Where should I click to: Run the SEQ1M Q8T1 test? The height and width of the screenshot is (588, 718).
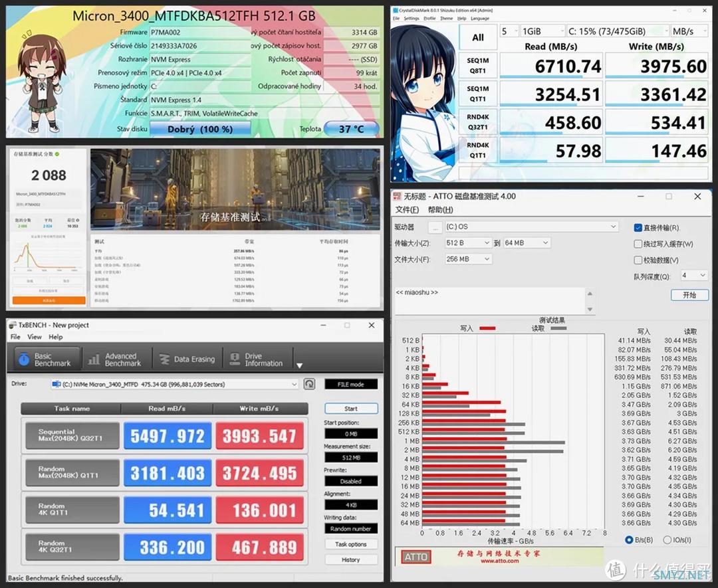[478, 65]
